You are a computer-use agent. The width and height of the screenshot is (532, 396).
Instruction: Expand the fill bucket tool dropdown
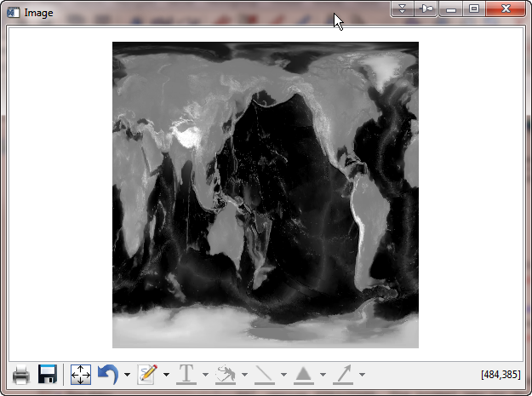pyautogui.click(x=244, y=375)
